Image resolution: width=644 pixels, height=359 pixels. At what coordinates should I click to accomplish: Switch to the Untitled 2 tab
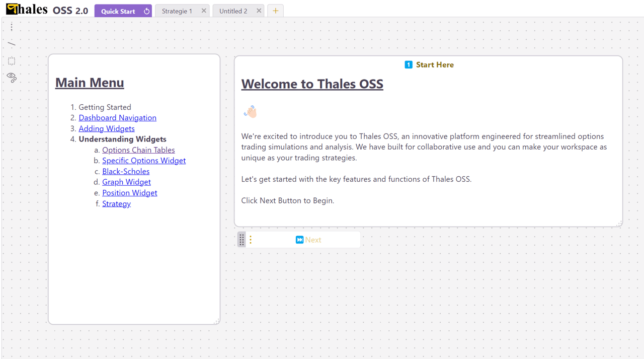[233, 11]
